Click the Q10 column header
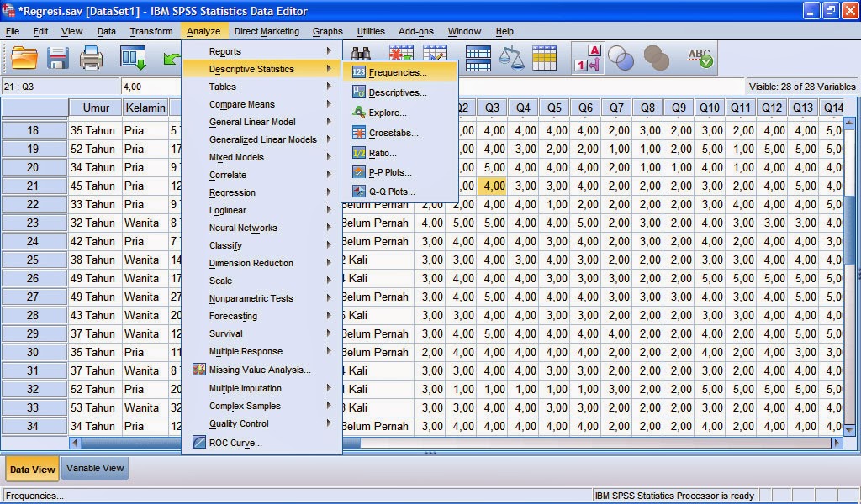Image resolution: width=861 pixels, height=504 pixels. pyautogui.click(x=710, y=108)
